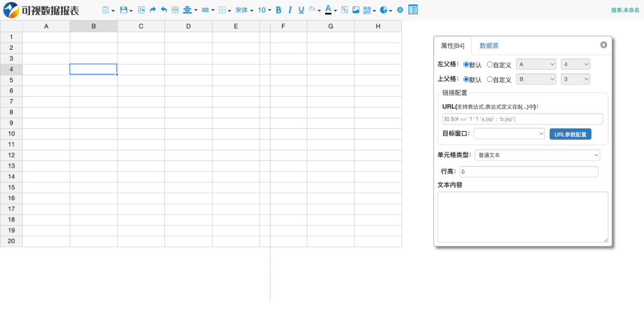Apply bold formatting

tap(278, 10)
